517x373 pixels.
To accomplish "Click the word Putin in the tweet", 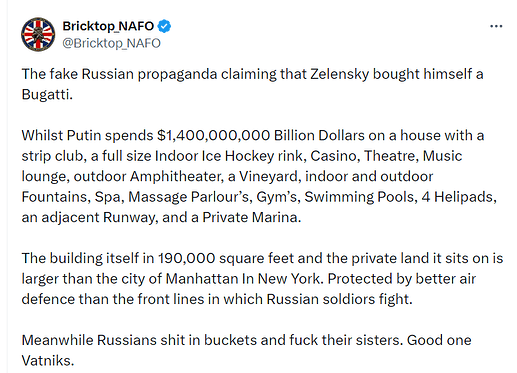I will click(x=84, y=136).
